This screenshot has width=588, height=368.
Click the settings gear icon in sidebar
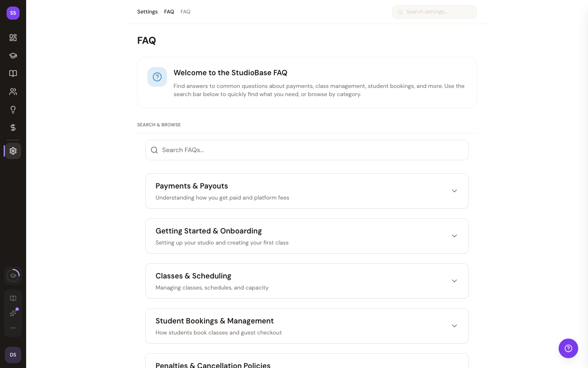[13, 151]
